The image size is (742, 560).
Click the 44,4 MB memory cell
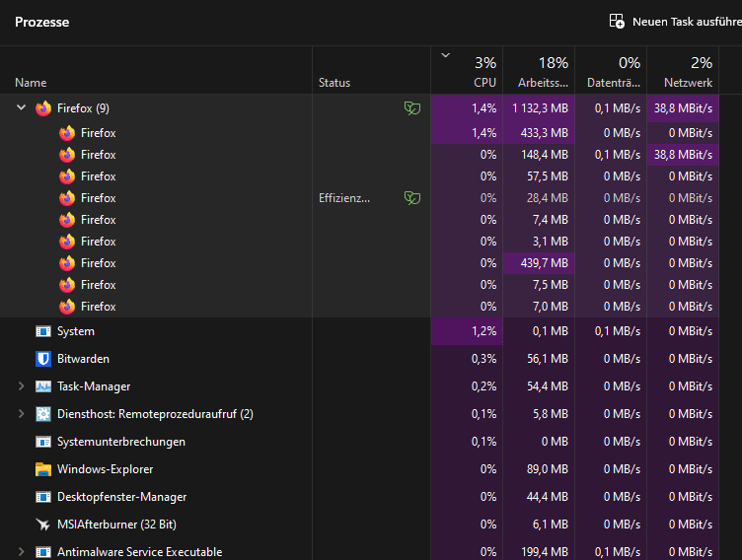tap(539, 497)
